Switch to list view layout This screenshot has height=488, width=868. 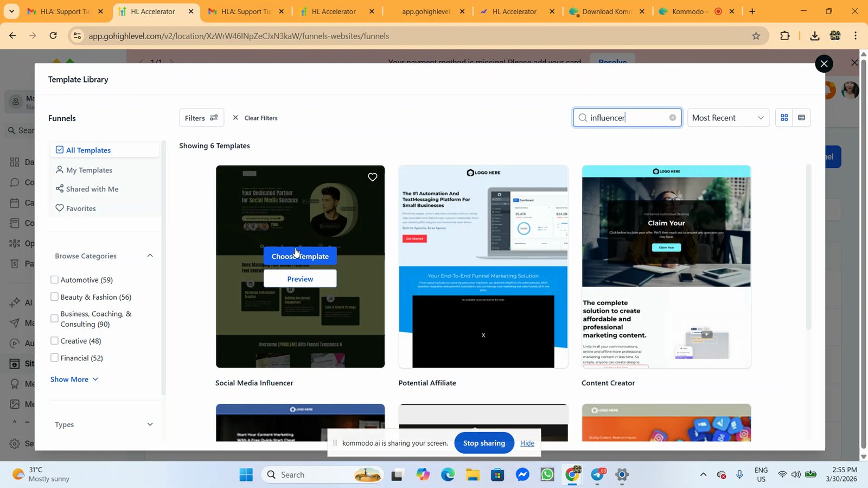point(801,118)
